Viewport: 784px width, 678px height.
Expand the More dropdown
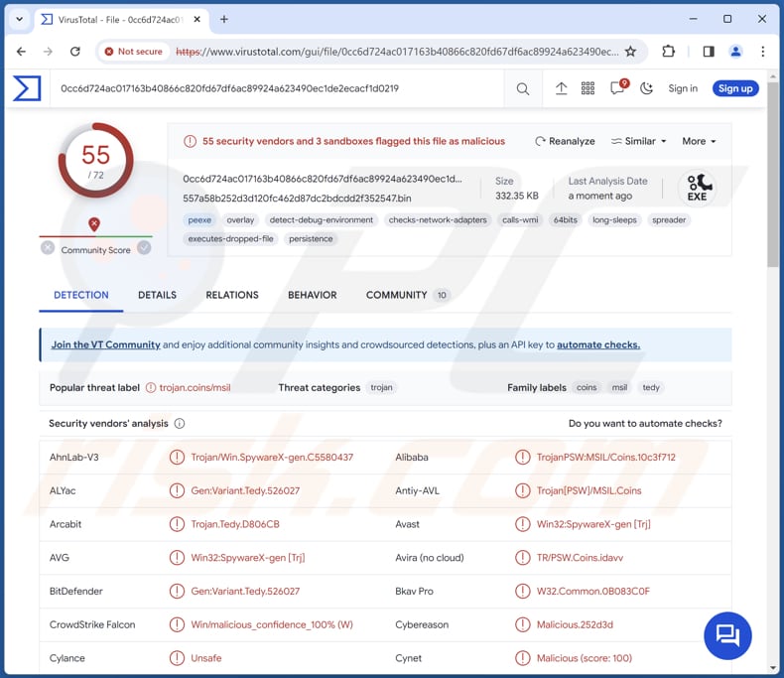point(699,141)
